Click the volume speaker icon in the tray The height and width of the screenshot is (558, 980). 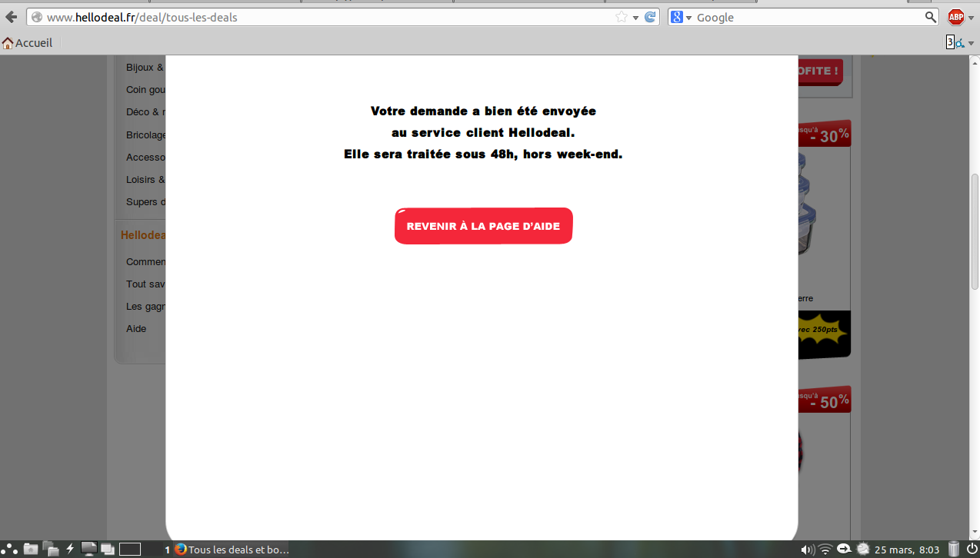[x=808, y=550]
